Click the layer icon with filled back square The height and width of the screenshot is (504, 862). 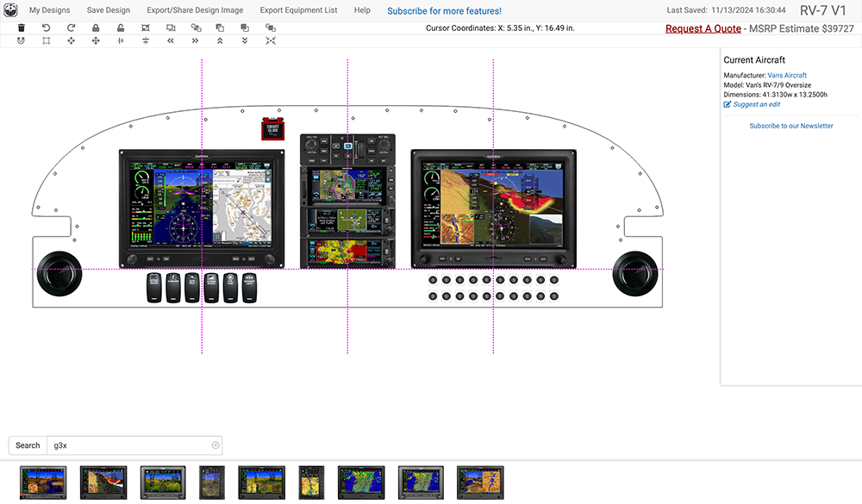coord(245,28)
